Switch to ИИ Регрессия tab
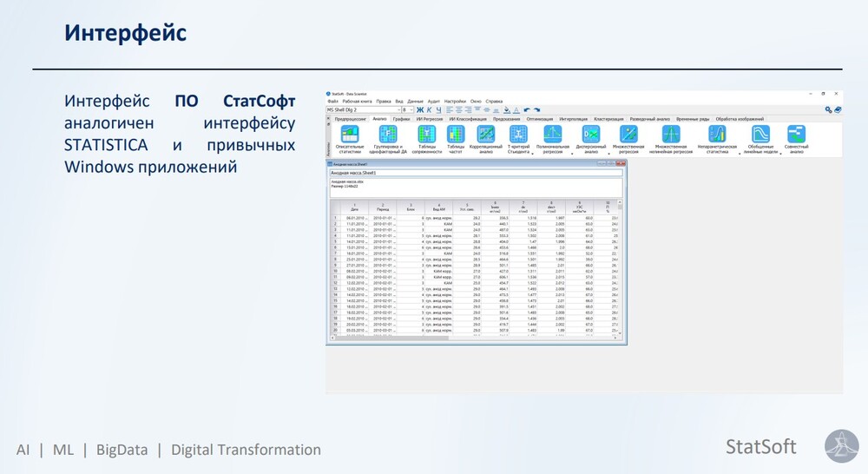 coord(430,119)
